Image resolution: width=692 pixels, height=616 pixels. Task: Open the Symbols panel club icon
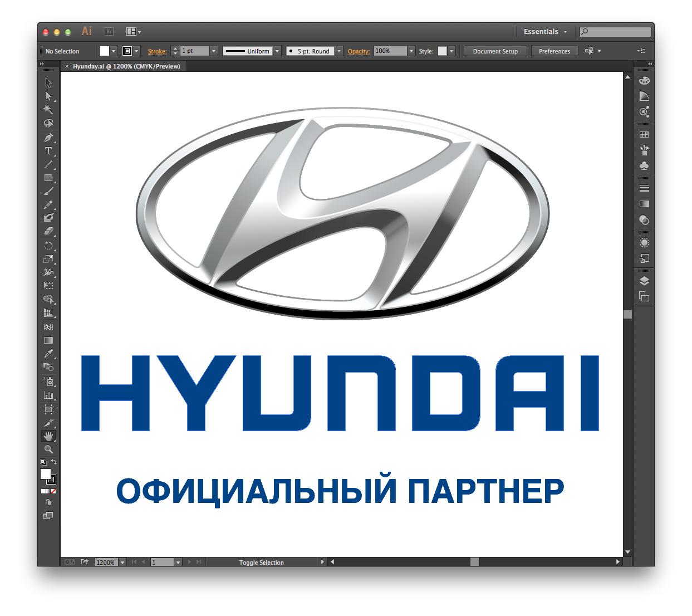point(644,166)
